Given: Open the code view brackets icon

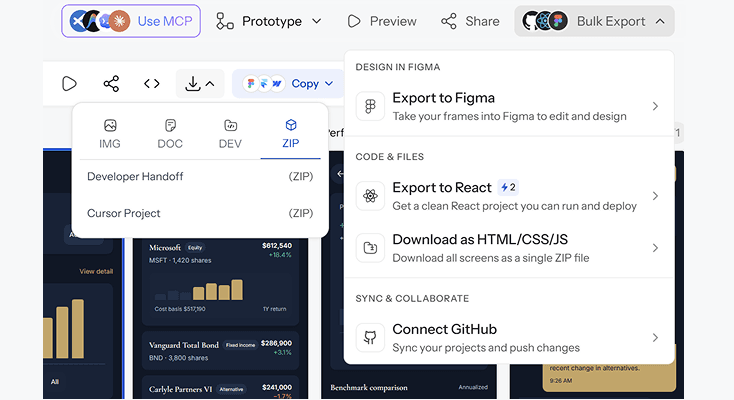Looking at the screenshot, I should tap(152, 84).
